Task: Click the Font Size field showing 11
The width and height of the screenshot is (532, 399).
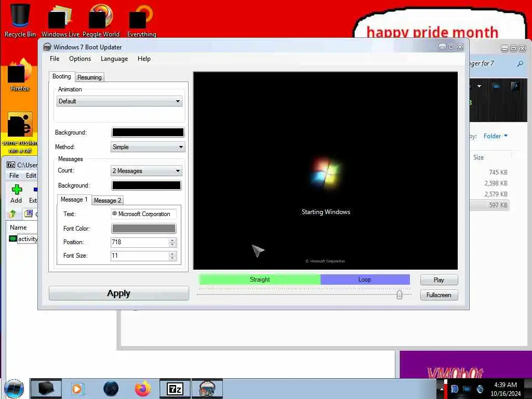Action: [x=140, y=256]
